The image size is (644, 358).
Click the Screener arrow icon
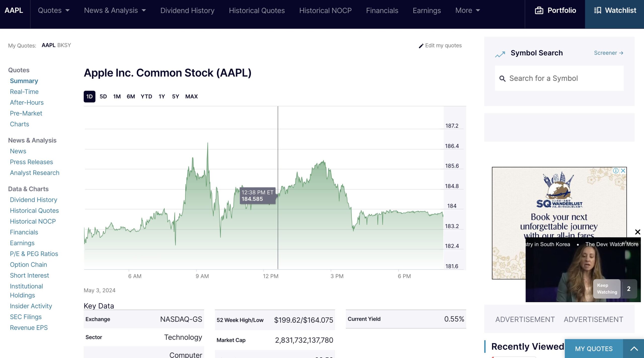621,53
